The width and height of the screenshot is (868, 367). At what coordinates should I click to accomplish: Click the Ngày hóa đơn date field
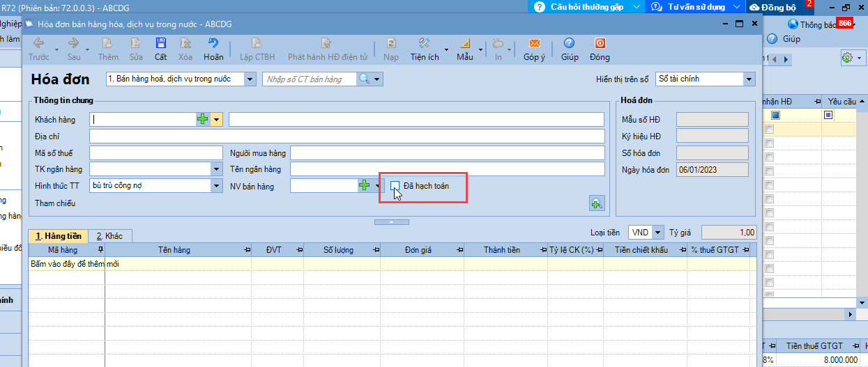(x=712, y=169)
